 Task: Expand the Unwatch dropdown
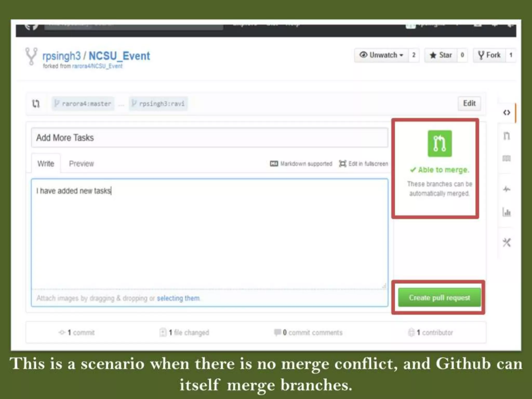381,55
